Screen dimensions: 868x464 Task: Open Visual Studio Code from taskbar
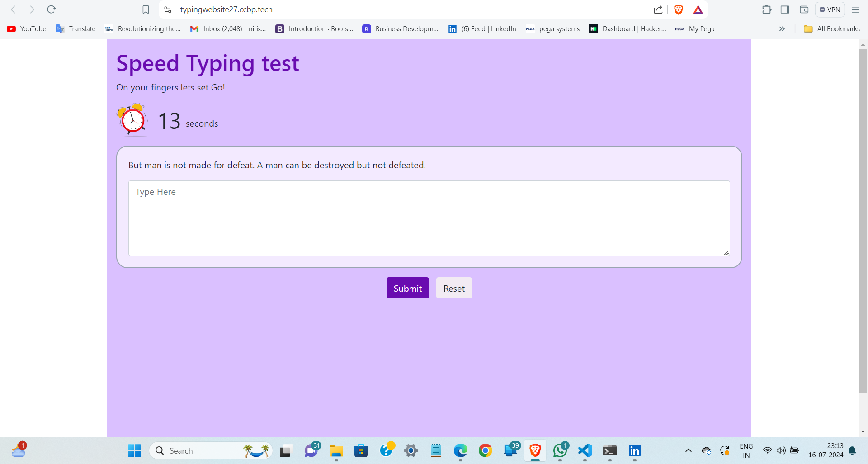[585, 450]
